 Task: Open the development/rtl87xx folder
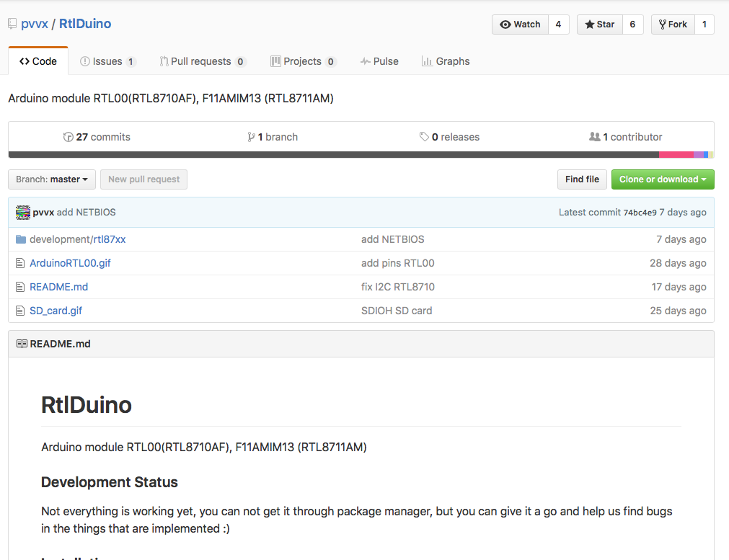click(x=78, y=239)
